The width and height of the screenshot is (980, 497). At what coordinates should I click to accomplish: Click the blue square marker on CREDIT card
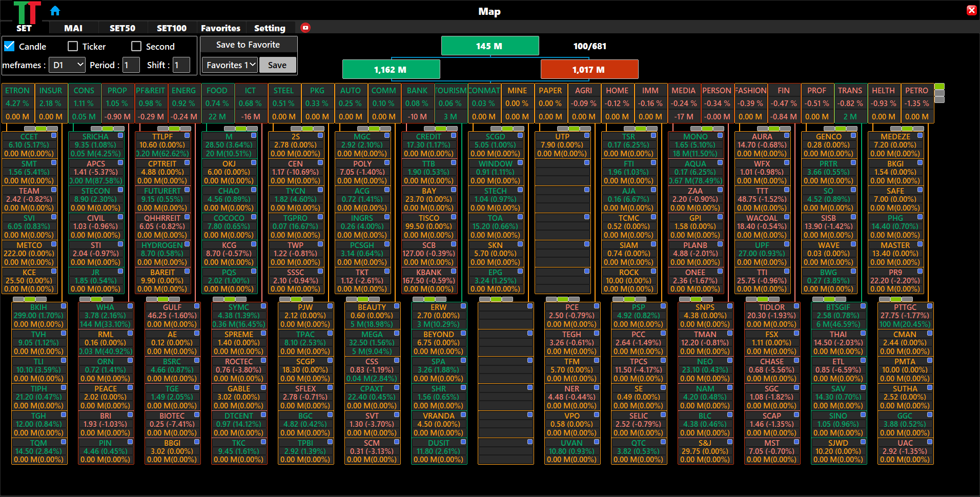click(454, 136)
